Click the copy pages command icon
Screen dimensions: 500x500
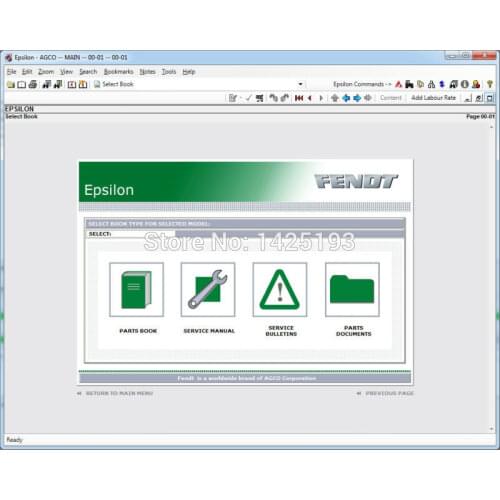(421, 84)
